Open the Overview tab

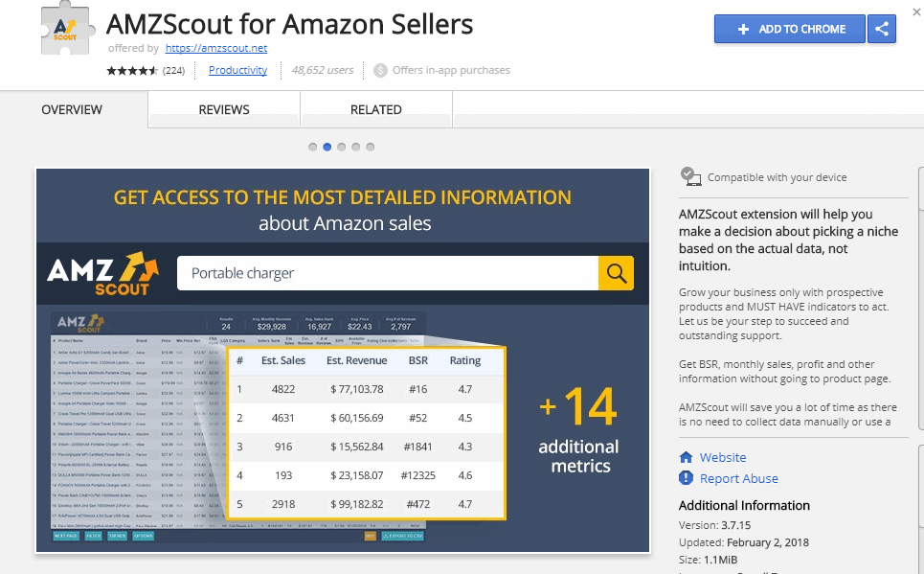coord(72,110)
